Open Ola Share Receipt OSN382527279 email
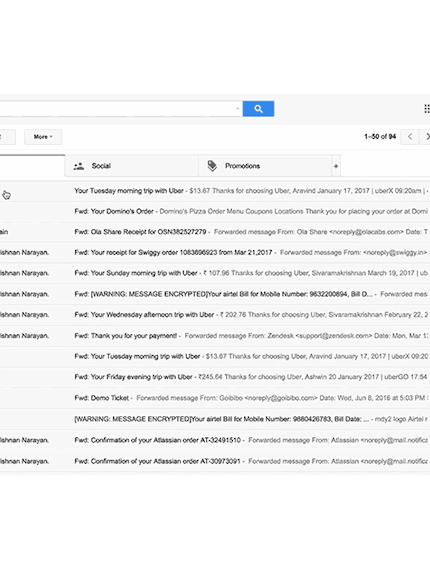The width and height of the screenshot is (430, 570). click(215, 232)
